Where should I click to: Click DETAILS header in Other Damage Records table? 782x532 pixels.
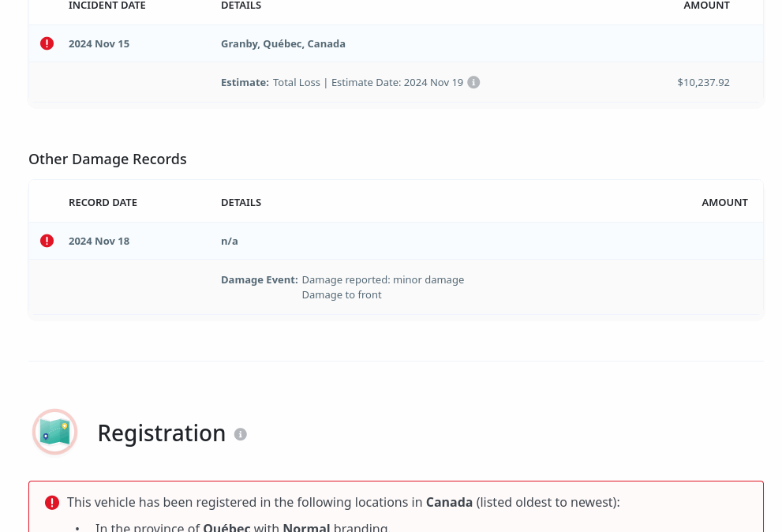coord(241,203)
